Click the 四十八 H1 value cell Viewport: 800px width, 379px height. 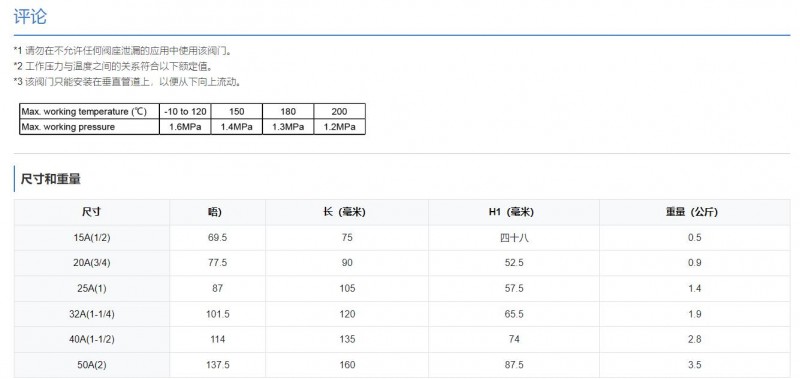[x=514, y=238]
